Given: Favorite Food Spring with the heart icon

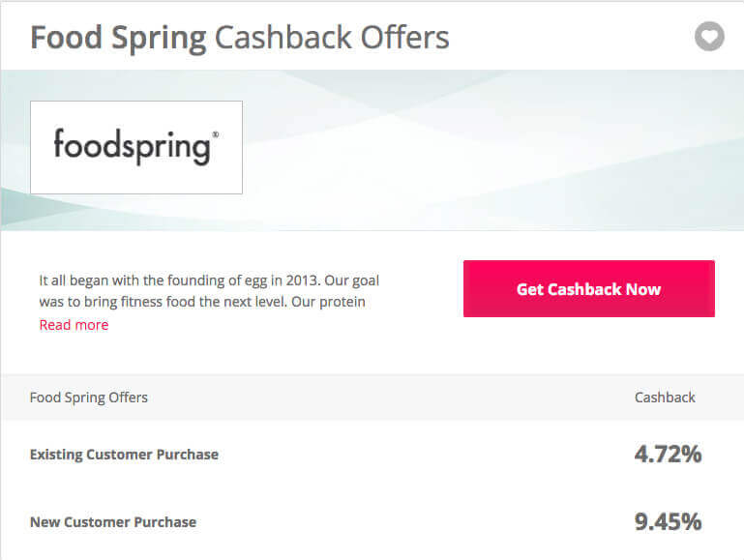Looking at the screenshot, I should click(709, 37).
